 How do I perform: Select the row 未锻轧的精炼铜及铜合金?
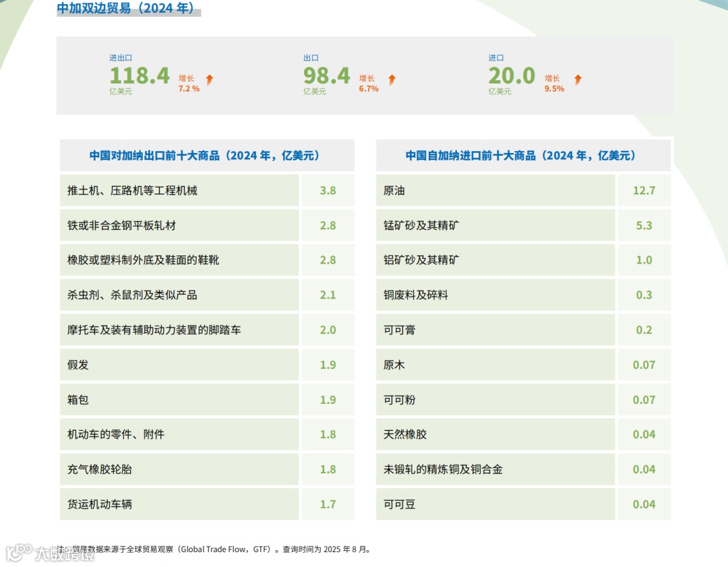495,469
